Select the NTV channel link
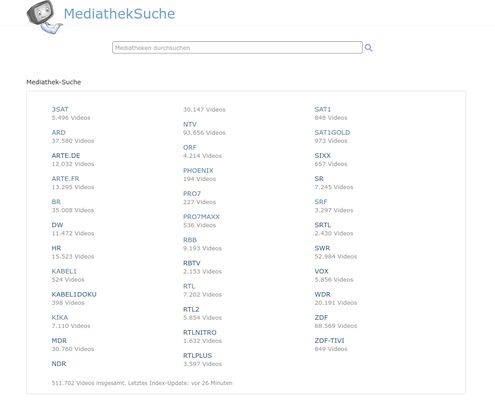 click(190, 124)
